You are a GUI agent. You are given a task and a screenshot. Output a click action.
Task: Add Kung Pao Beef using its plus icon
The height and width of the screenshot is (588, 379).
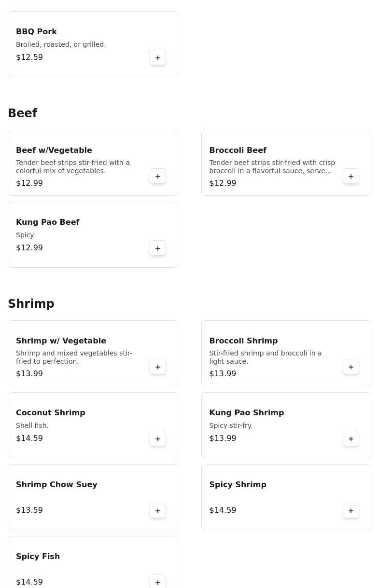[x=158, y=248]
